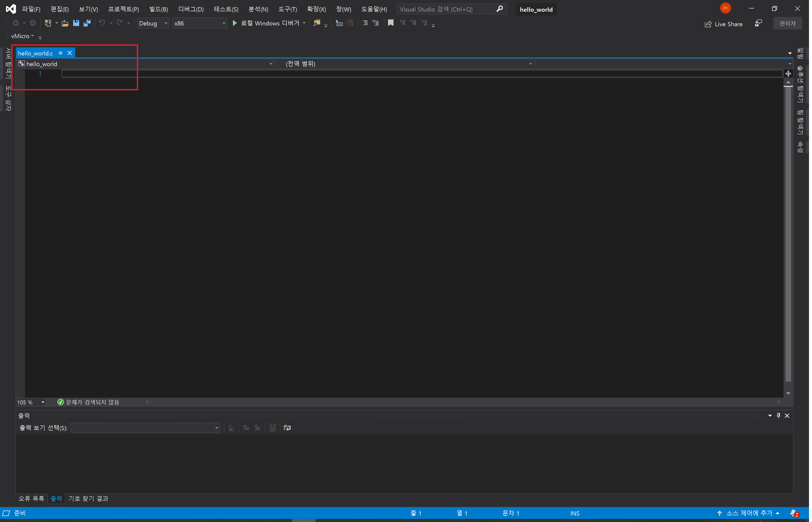Click the bookmark toggle icon
Screen dimensions: 812x522
tap(391, 23)
